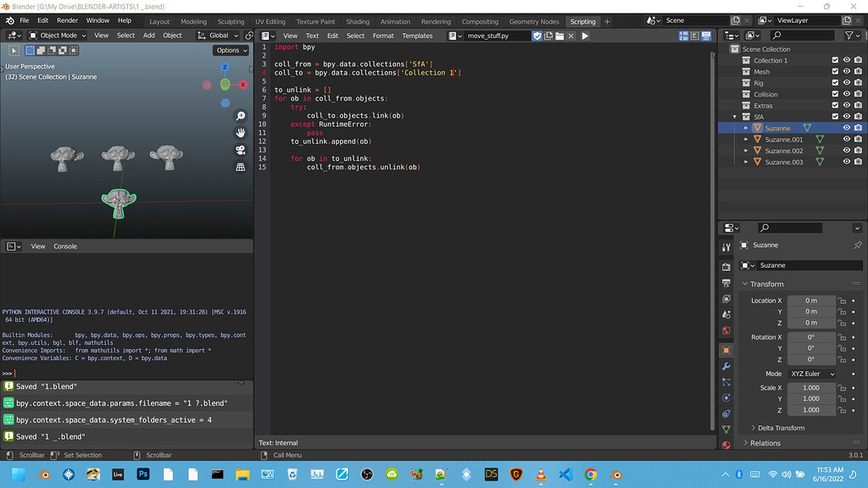Viewport: 868px width, 488px height.
Task: Open a text file in the Text Editor
Action: [559, 36]
